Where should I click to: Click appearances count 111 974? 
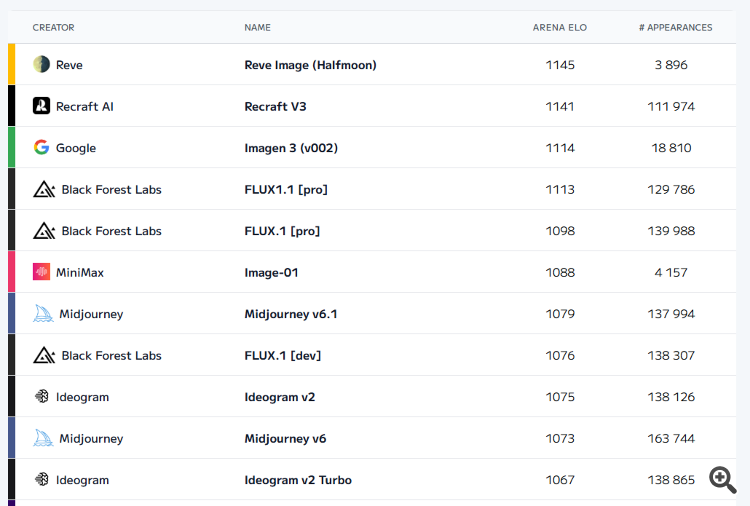pos(671,106)
